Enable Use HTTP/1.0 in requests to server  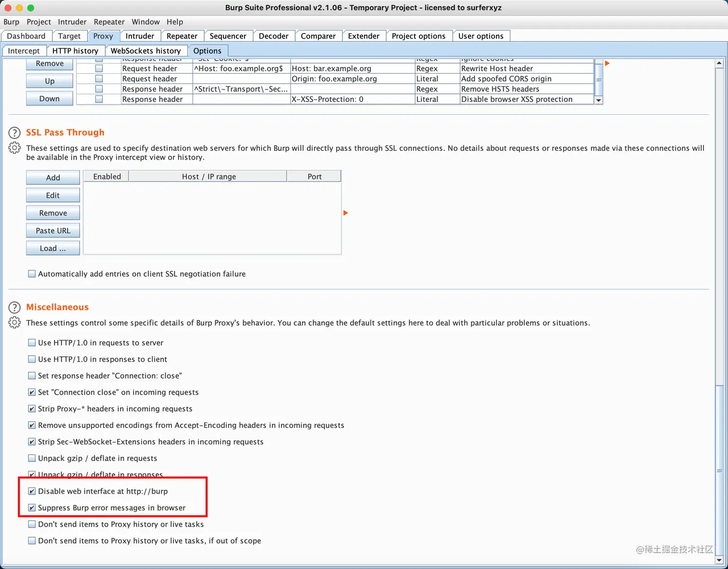(32, 343)
